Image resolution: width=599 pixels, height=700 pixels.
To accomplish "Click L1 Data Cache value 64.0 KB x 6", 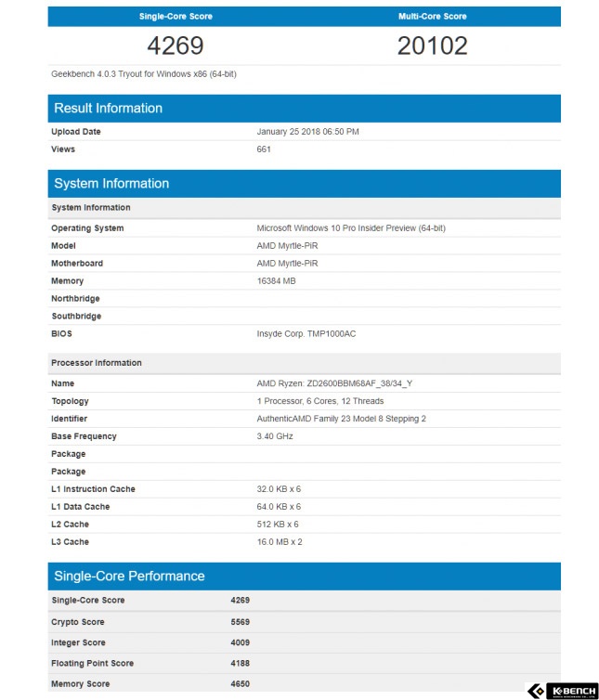I will [x=279, y=507].
